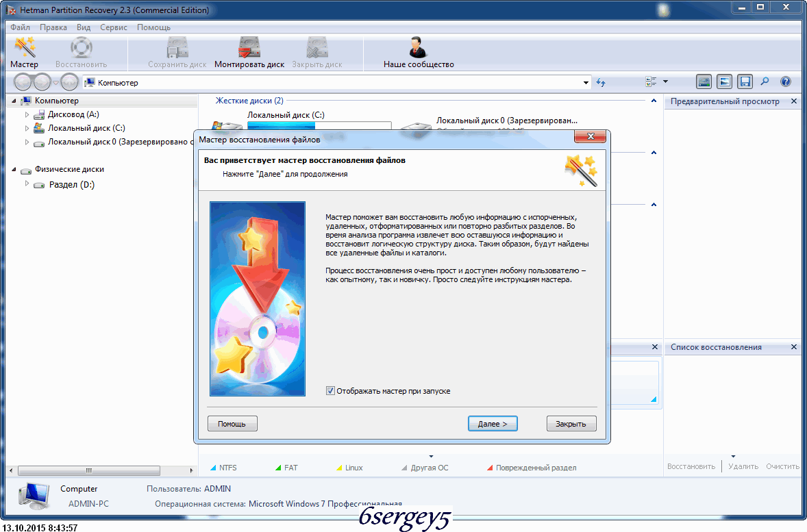Click the Linux legend label
This screenshot has width=807, height=532.
point(354,468)
